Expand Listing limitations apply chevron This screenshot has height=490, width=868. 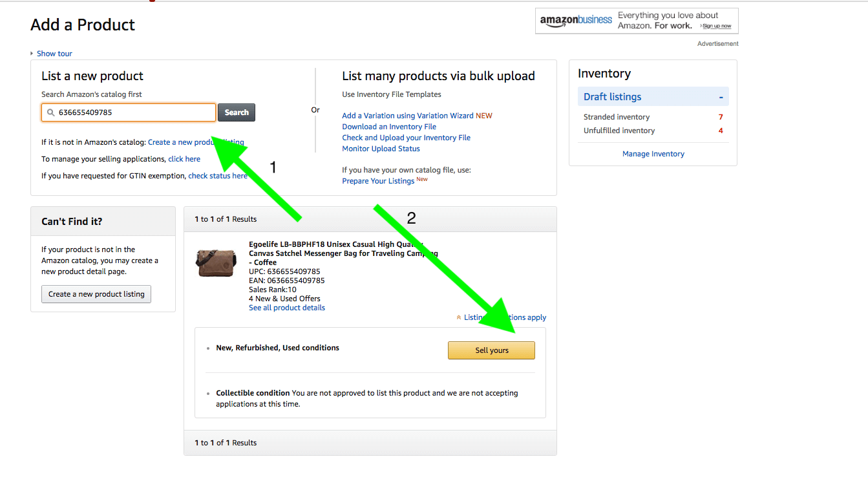pyautogui.click(x=459, y=317)
